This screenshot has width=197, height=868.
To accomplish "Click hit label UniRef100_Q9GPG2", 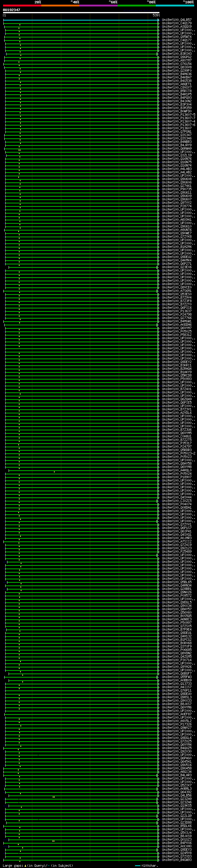I will 177,57.
